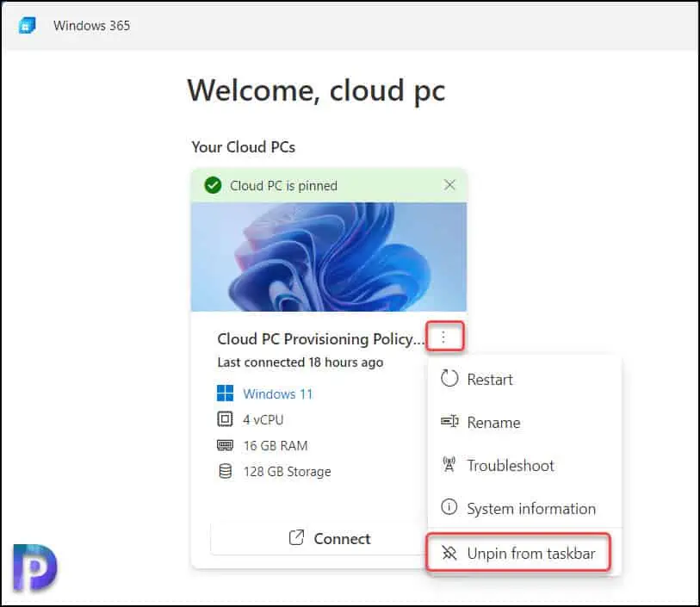Click Unpin from taskbar option
The width and height of the screenshot is (700, 607).
pos(518,553)
